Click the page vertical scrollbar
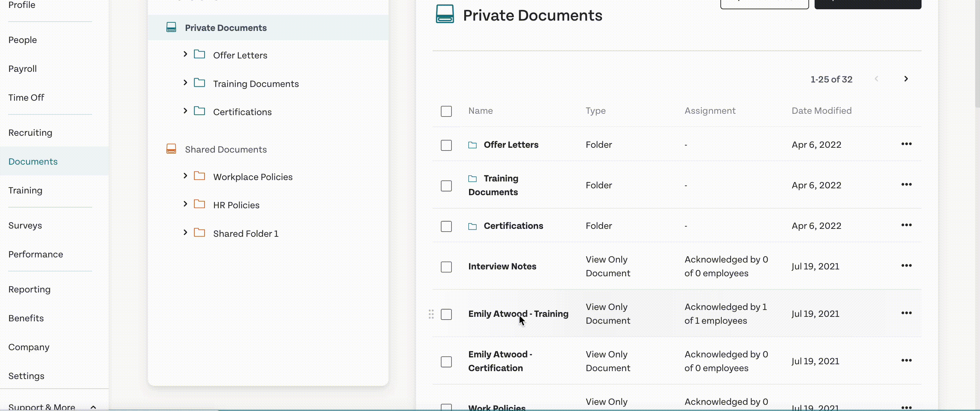The width and height of the screenshot is (980, 411). [977, 53]
